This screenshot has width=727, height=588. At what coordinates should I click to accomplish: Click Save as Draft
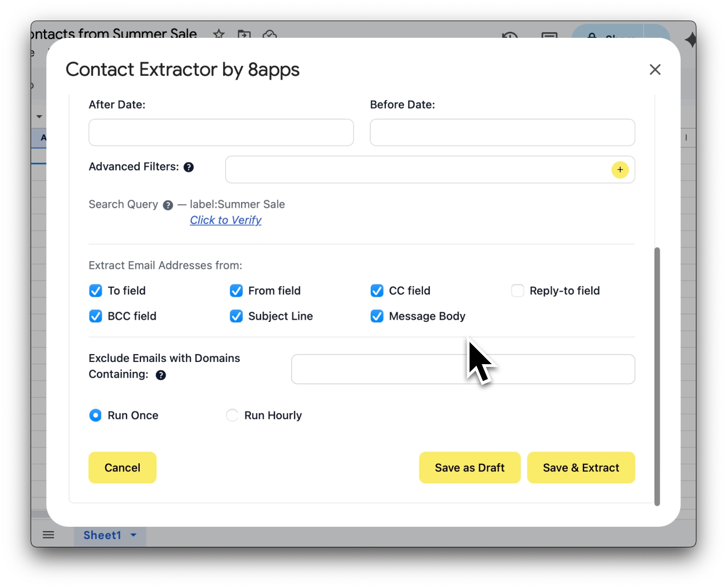point(469,468)
